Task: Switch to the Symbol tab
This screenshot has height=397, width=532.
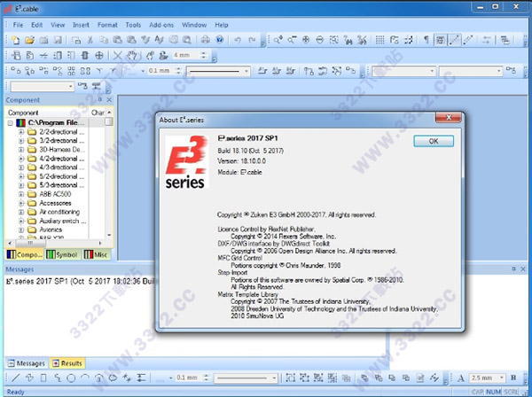Action: pos(63,254)
